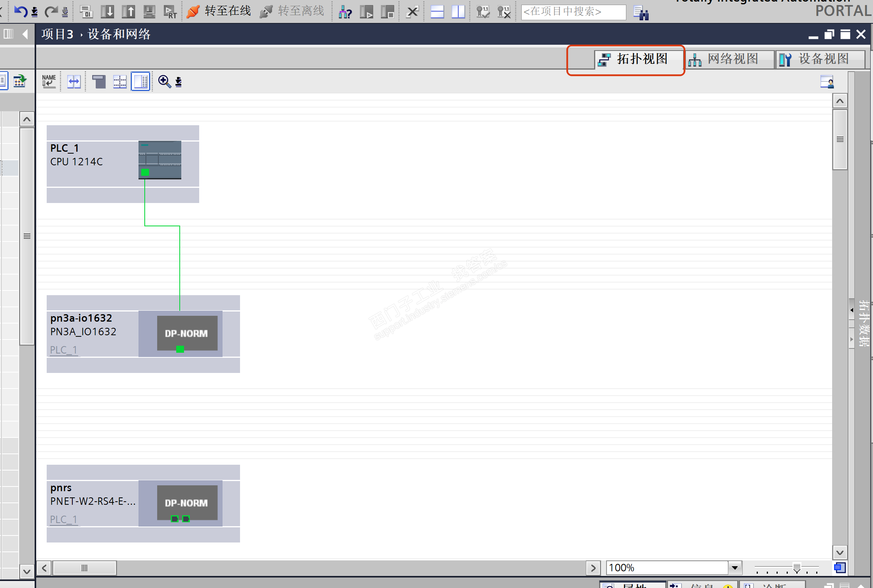Collapse the left project panel arrow
Viewport: 873px width, 588px height.
tap(25, 34)
